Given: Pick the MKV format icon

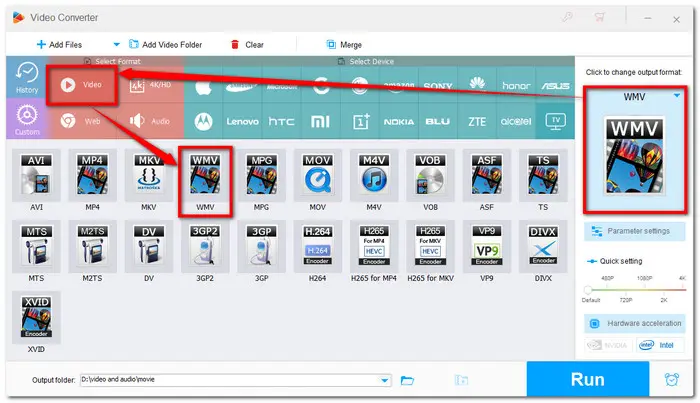Looking at the screenshot, I should (x=149, y=175).
